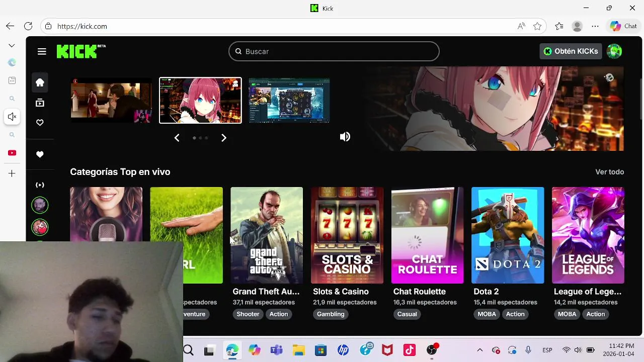The width and height of the screenshot is (644, 362).
Task: Open the League of Legends category cover
Action: pos(588,235)
